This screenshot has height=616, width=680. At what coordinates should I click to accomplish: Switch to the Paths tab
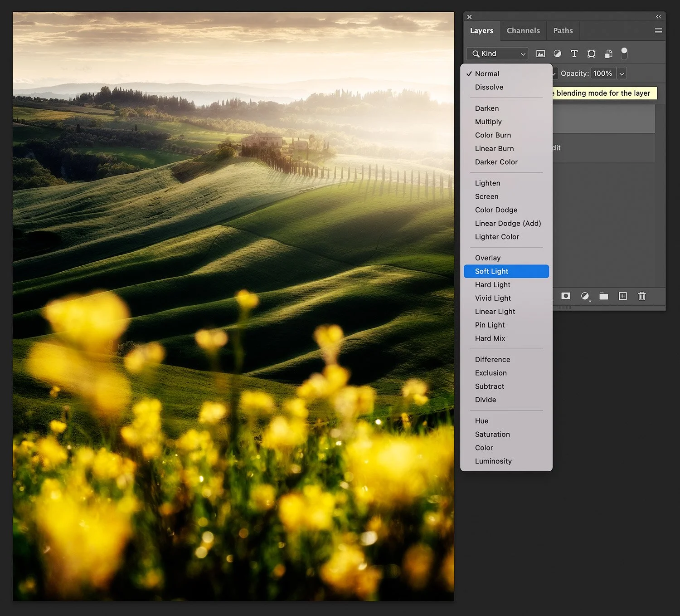pos(563,30)
